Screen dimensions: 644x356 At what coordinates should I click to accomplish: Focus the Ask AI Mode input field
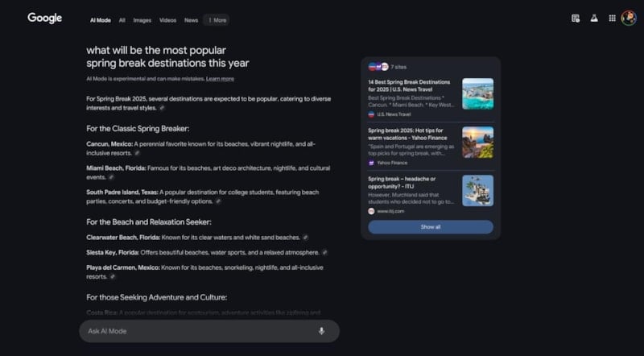[193, 331]
